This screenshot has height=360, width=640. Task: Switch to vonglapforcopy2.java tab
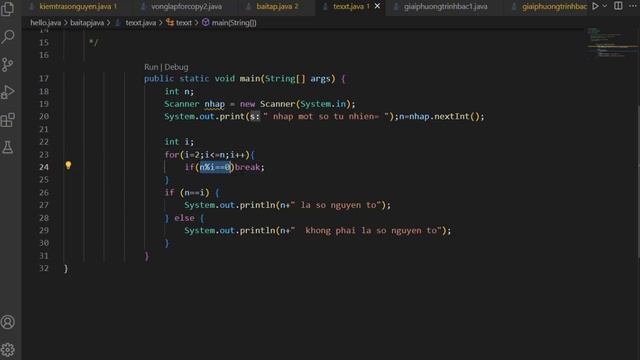tap(187, 7)
